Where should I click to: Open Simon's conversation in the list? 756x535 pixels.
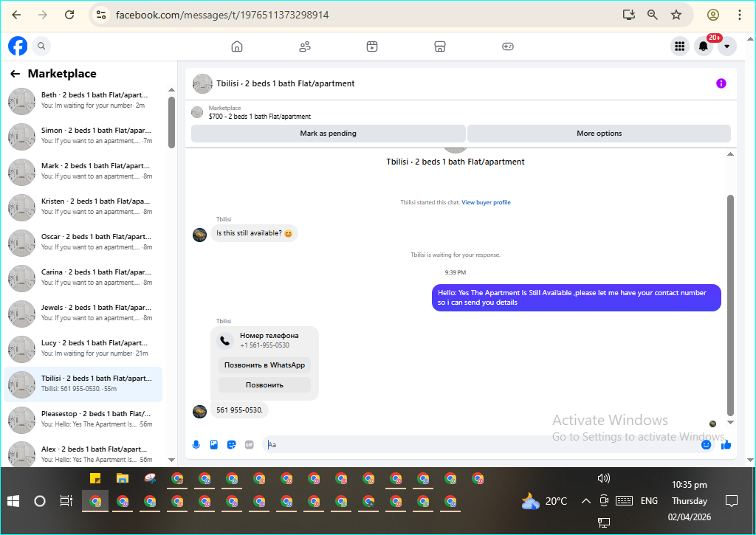pos(83,137)
